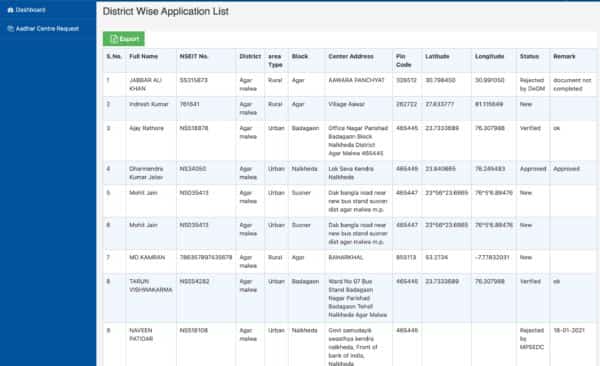Select the name MD KAMRAN

(x=147, y=258)
